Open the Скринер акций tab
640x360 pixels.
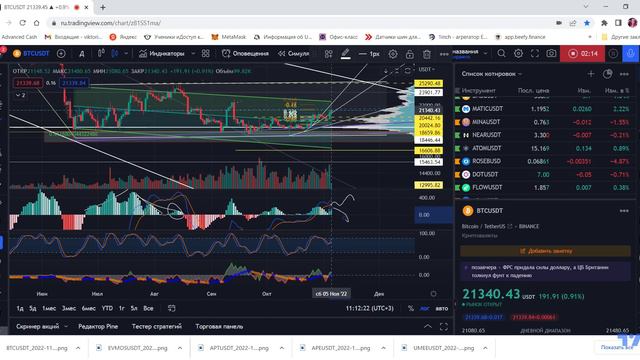point(38,327)
